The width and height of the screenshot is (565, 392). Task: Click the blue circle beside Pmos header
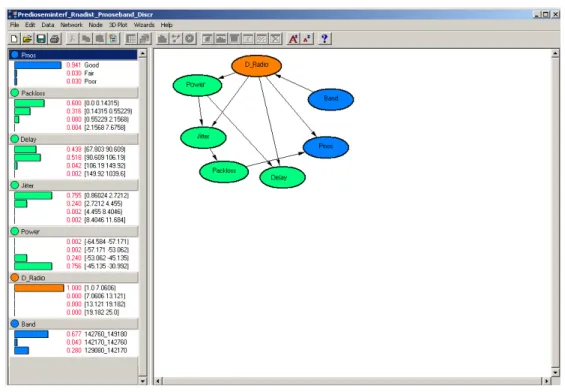click(x=15, y=55)
